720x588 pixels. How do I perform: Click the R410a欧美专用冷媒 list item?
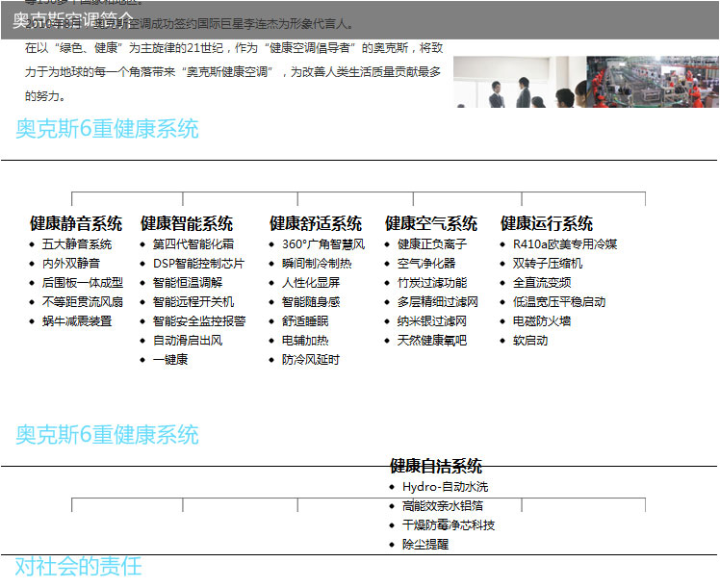(x=565, y=244)
